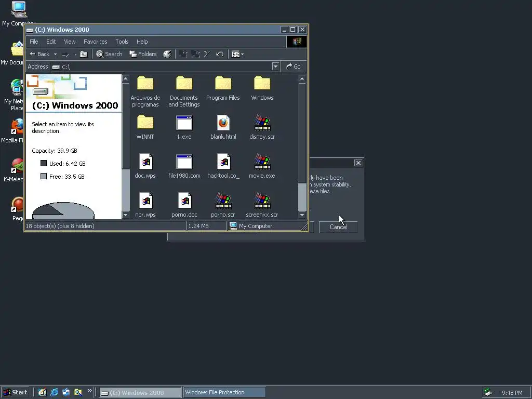Click the Delete toolbar icon
Viewport: 532px width, 399px height.
coord(207,54)
